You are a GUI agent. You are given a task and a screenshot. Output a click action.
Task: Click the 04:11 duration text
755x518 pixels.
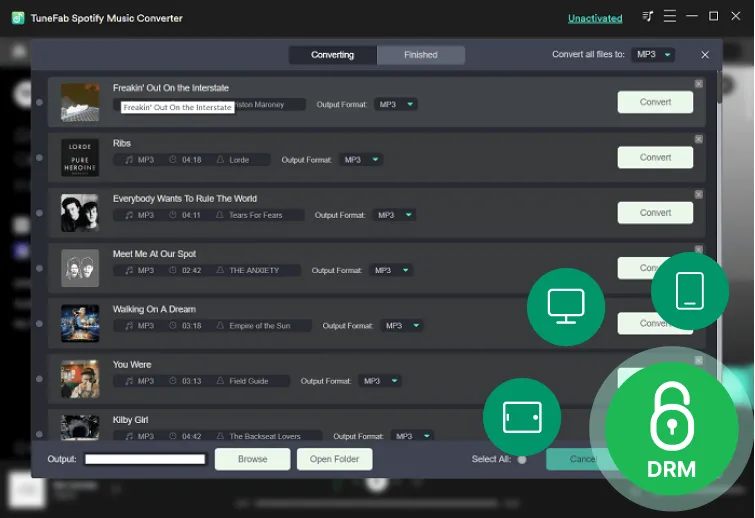[x=191, y=215]
